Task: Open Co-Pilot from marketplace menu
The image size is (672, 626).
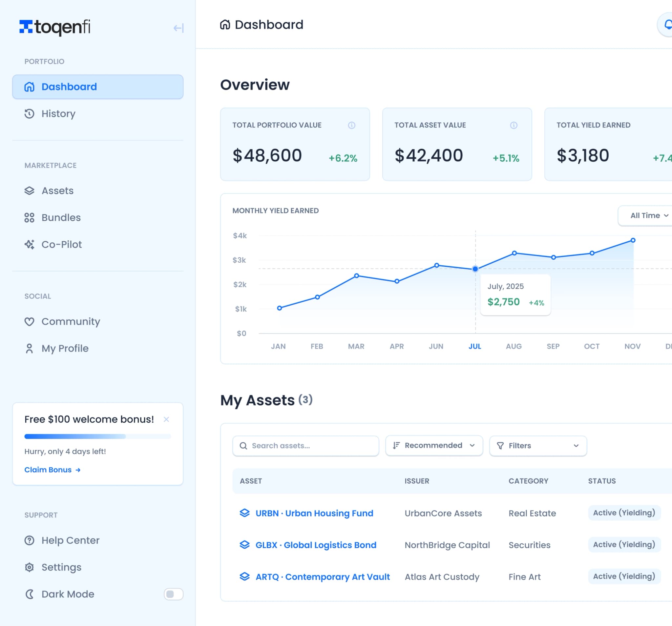Action: coord(61,244)
